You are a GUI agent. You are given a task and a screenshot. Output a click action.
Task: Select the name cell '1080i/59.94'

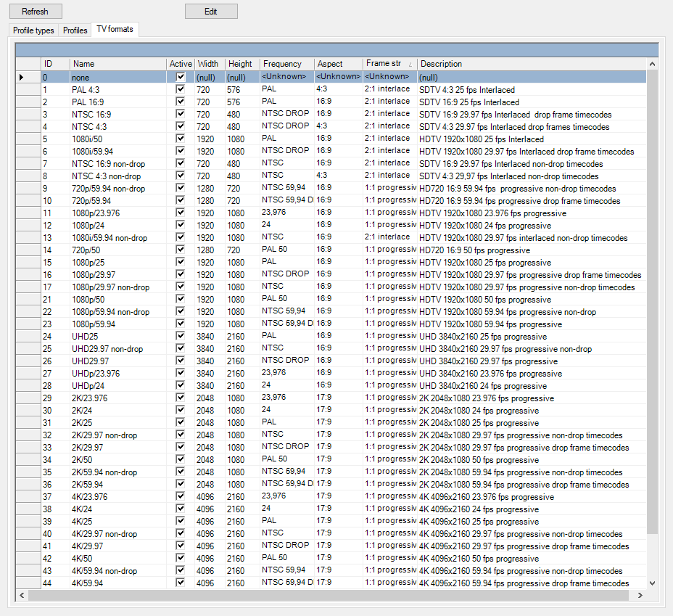point(118,151)
